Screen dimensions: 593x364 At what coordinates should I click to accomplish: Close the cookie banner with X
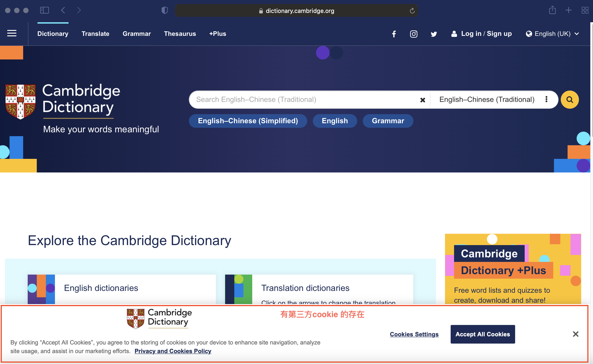[576, 334]
